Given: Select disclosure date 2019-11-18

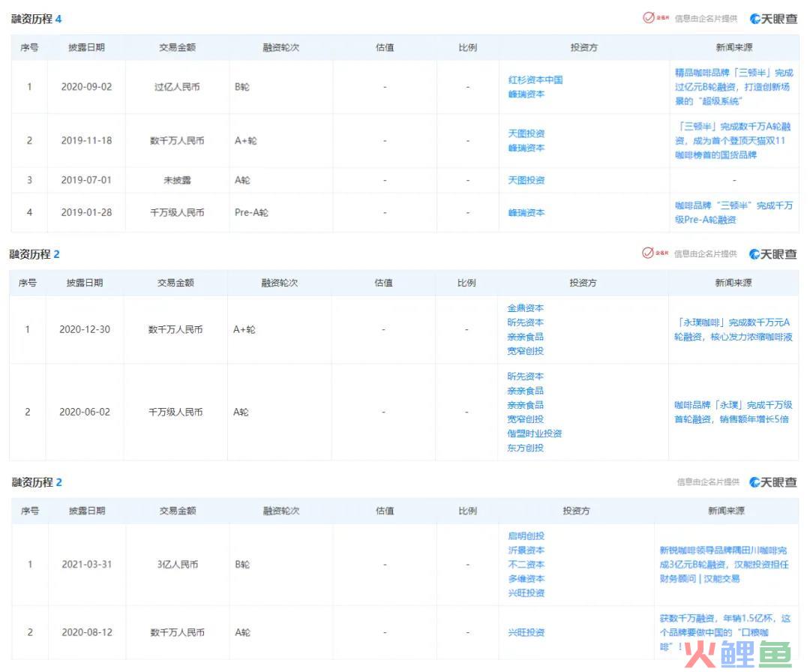Looking at the screenshot, I should (86, 140).
